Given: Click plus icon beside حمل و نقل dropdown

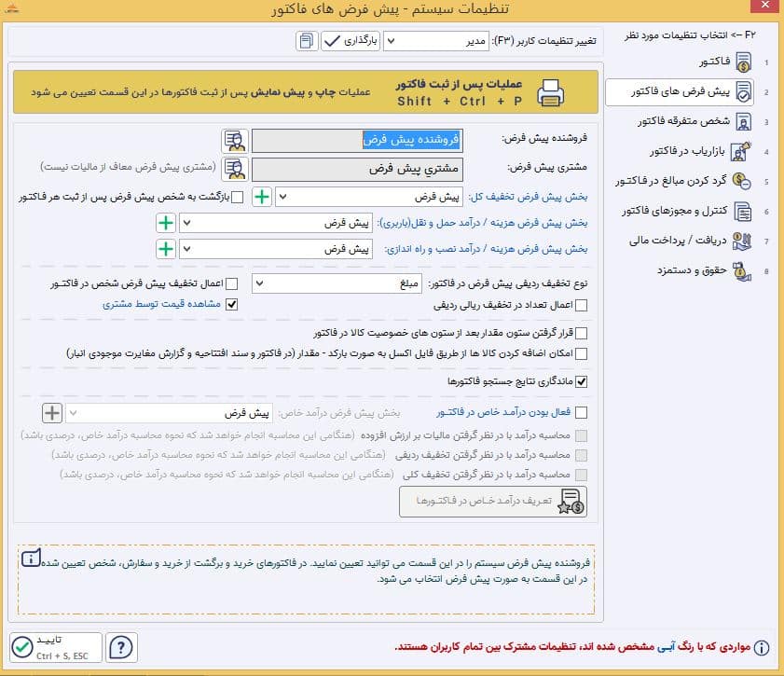Looking at the screenshot, I should click(x=166, y=223).
